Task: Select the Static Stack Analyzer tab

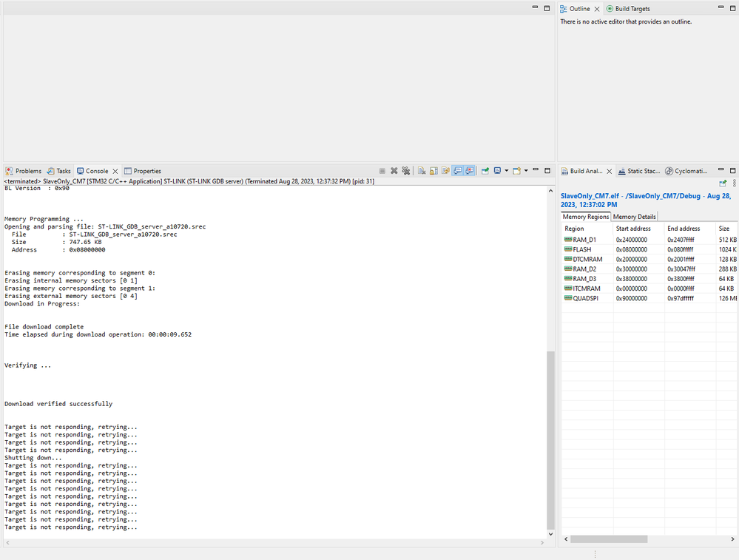Action: tap(638, 171)
